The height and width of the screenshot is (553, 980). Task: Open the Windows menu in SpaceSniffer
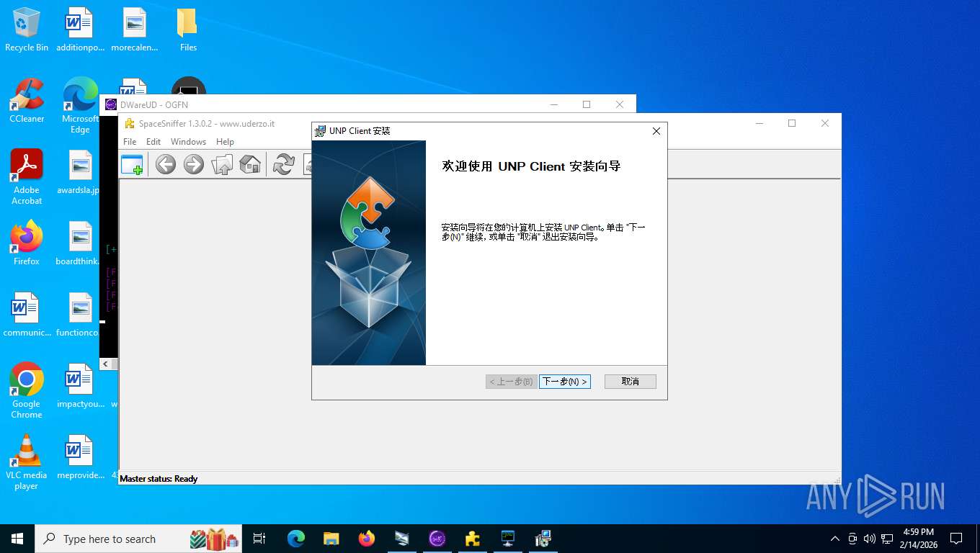(188, 142)
